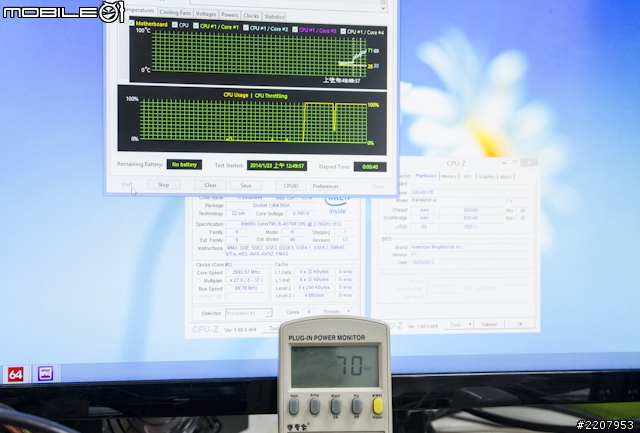Toggle the CPU temperature checkbox
The width and height of the screenshot is (640, 433).
tap(175, 25)
